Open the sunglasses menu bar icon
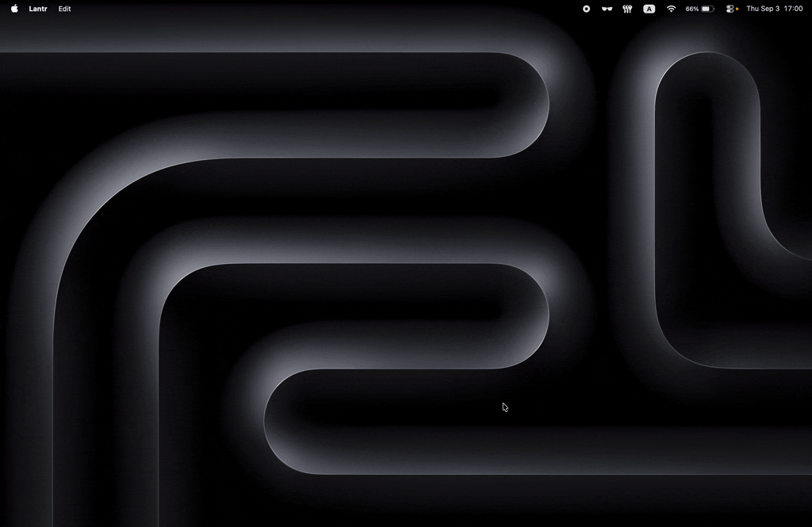Viewport: 812px width, 527px height. pos(607,9)
